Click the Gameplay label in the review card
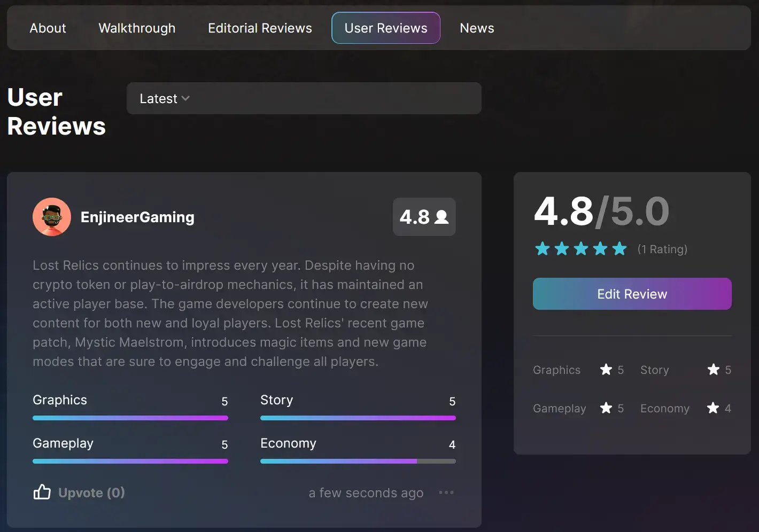The height and width of the screenshot is (532, 759). pos(63,443)
